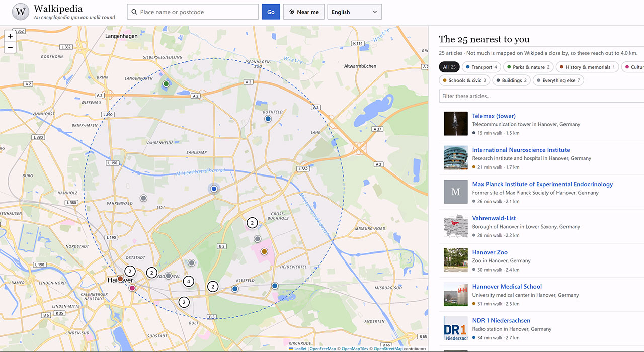Viewport: 644px width, 352px height.
Task: Select the red-brown marker beside Hanover label
Action: [120, 279]
